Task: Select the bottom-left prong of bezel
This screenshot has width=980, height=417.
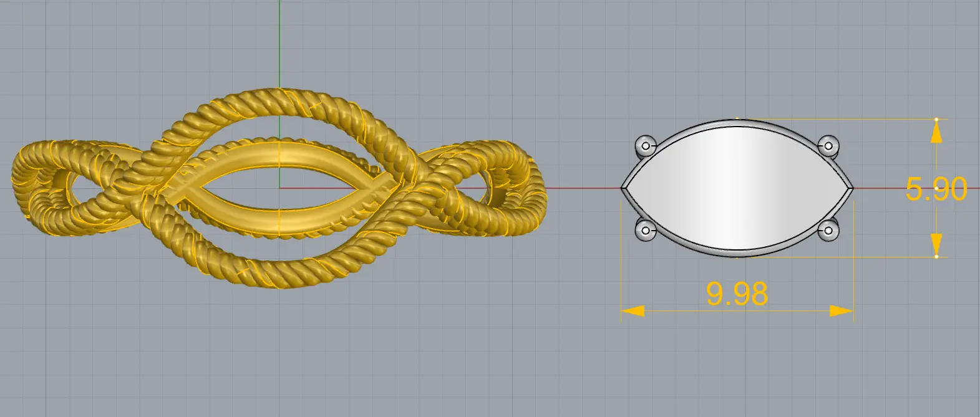Action: (645, 231)
